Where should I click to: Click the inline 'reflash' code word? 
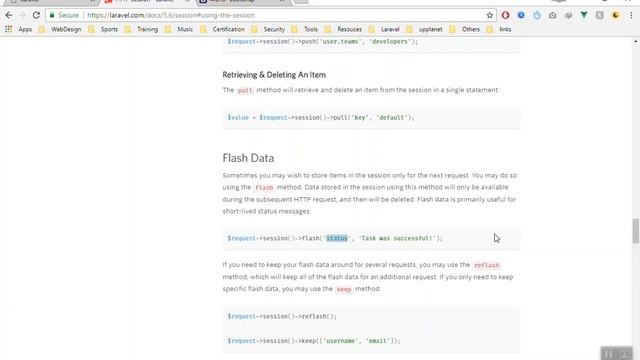[x=486, y=265]
